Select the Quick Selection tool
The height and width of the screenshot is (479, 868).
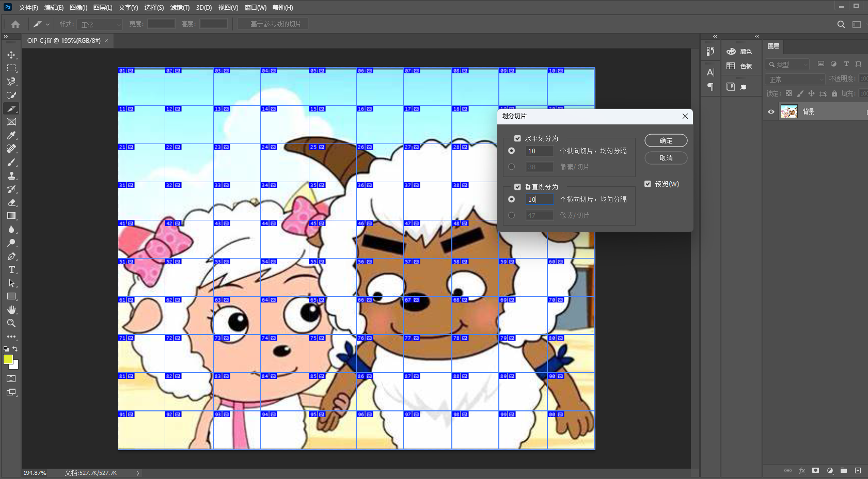tap(11, 95)
